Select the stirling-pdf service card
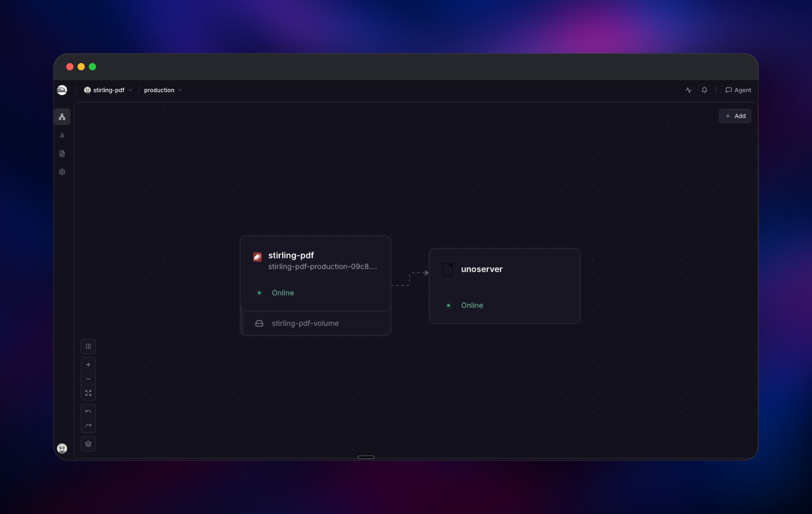Screen dimensions: 812x514 (315, 273)
